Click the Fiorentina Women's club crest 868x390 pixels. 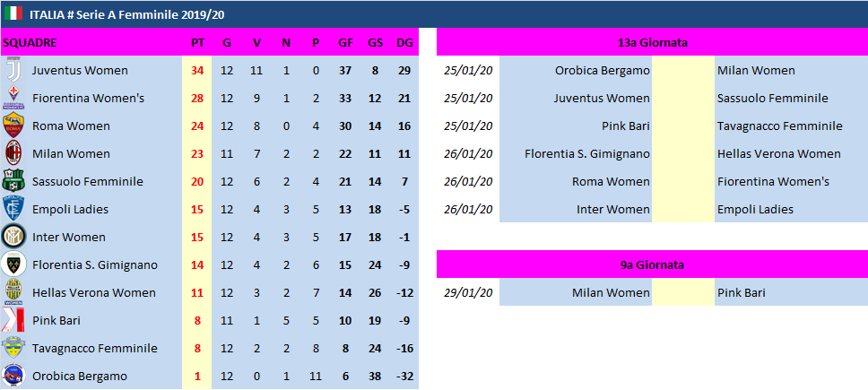13,98
